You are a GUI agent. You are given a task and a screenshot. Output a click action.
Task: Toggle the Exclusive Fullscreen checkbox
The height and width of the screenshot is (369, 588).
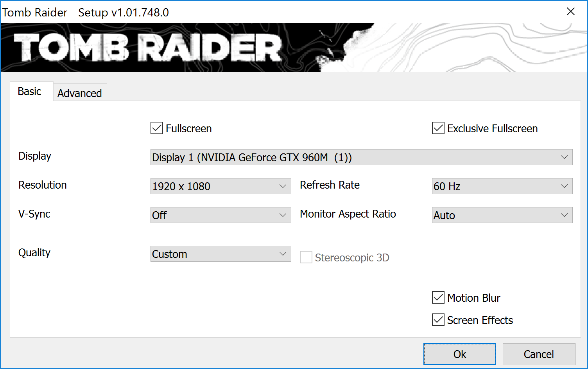pos(438,128)
